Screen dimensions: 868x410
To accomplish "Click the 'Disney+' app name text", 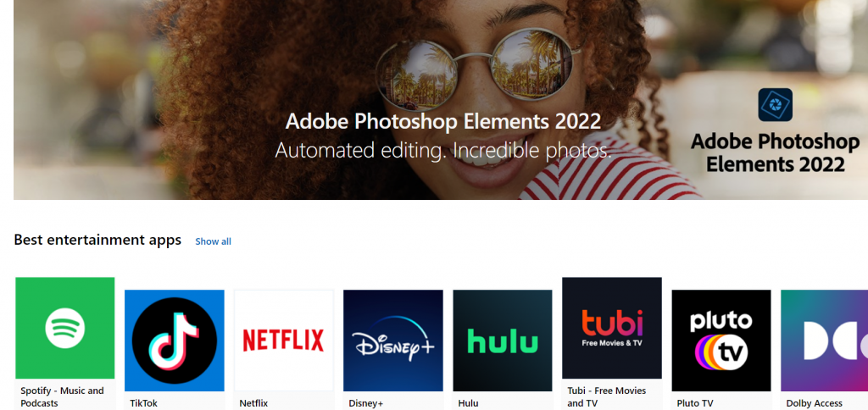I will point(366,403).
